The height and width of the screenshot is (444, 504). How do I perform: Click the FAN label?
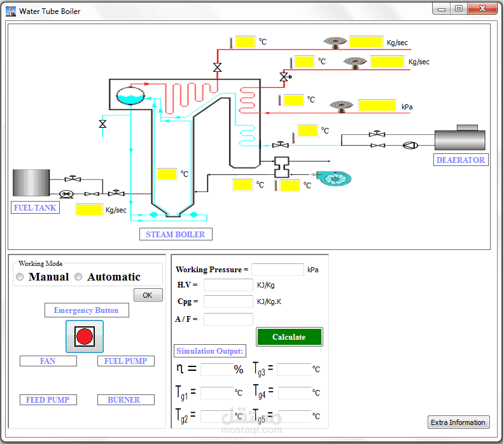48,361
